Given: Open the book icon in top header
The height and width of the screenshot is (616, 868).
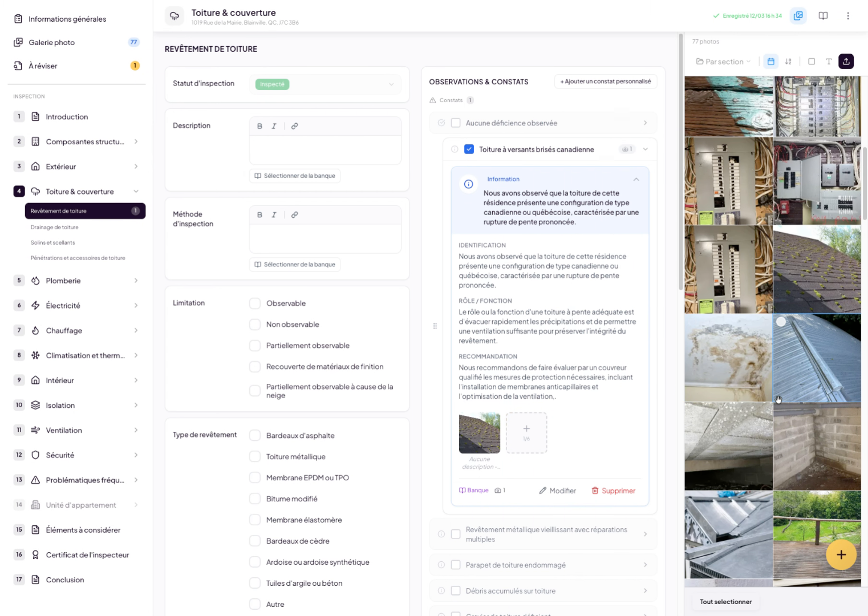Looking at the screenshot, I should coord(823,16).
